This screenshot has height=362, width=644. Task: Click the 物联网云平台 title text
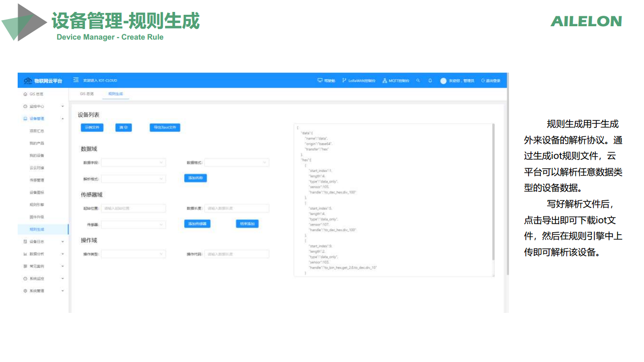48,81
